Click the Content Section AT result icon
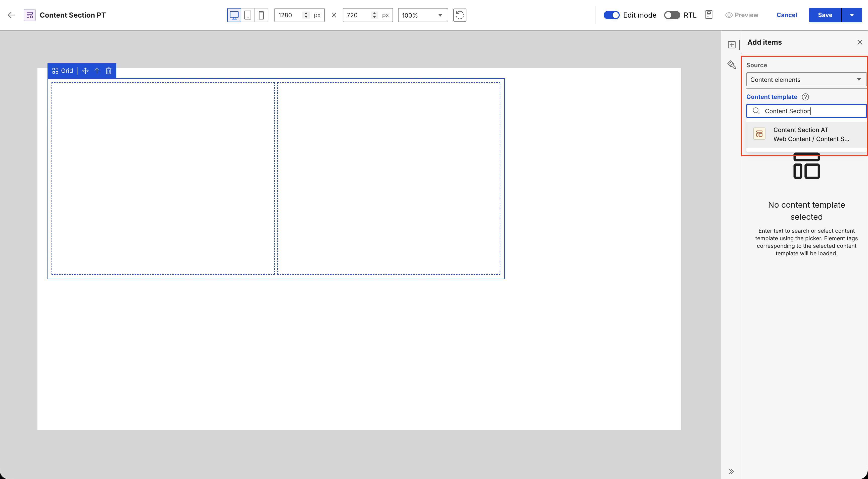The image size is (868, 479). [x=759, y=134]
